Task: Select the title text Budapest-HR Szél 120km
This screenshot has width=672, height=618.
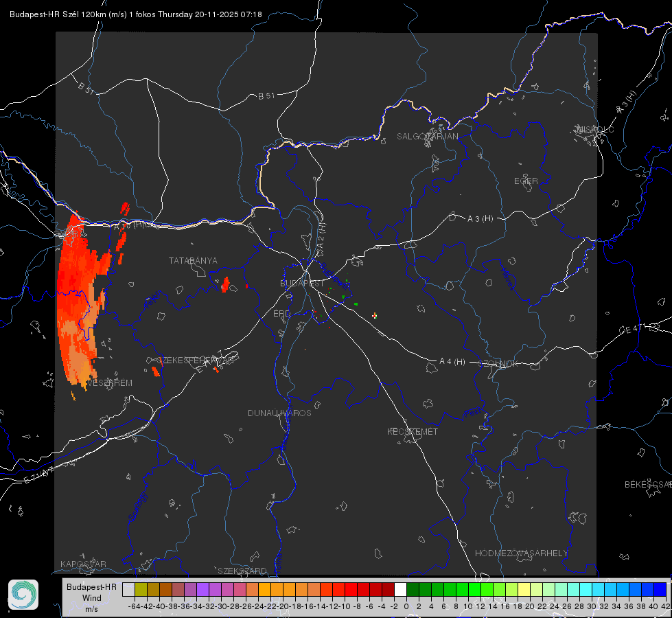Action: click(58, 14)
